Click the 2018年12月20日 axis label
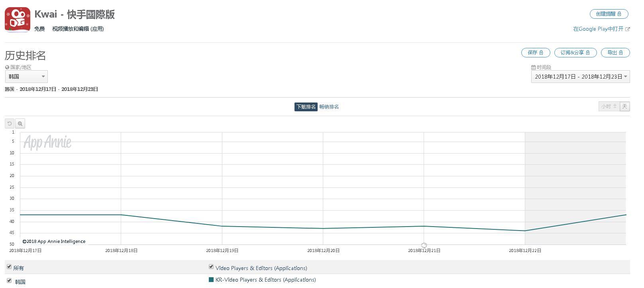Screen dimensions: 644x288 [x=324, y=251]
